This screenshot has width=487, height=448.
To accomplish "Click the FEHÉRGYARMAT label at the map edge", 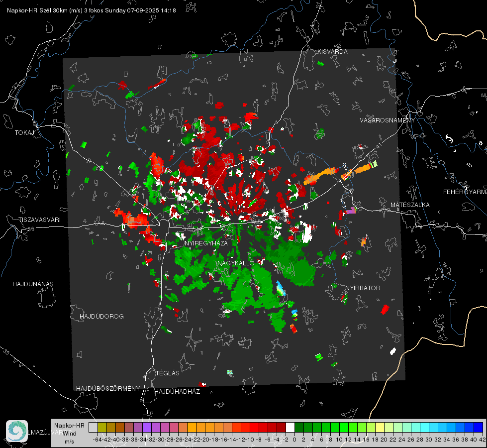I will coord(465,192).
